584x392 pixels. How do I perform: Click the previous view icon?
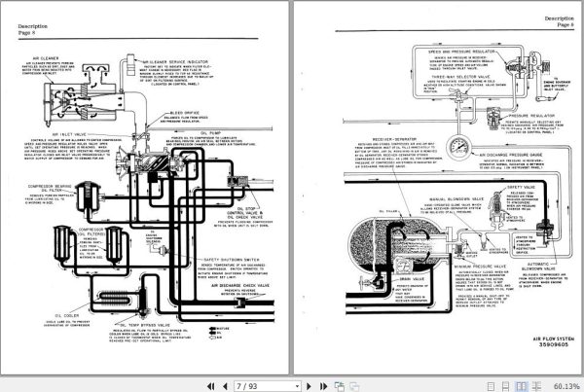click(x=340, y=386)
